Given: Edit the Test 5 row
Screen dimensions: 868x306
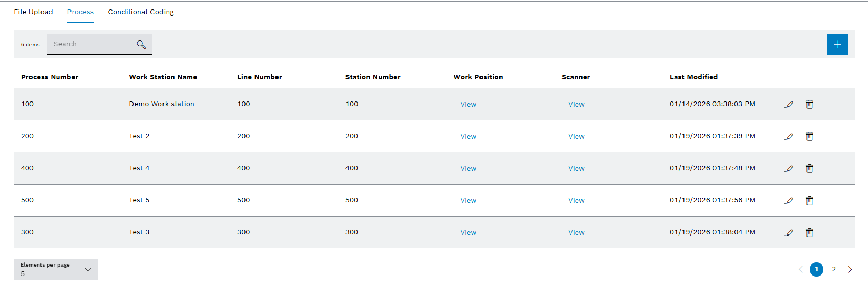Looking at the screenshot, I should coord(789,201).
